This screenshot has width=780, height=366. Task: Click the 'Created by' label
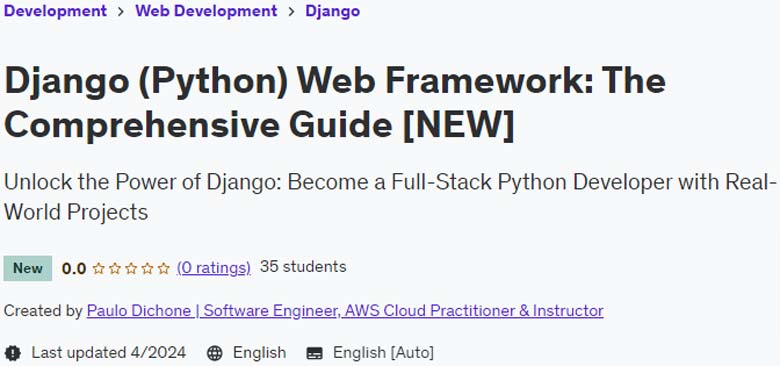43,311
